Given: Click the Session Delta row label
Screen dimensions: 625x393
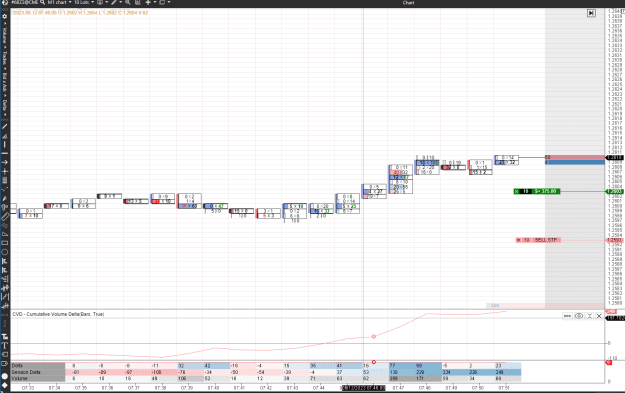Looking at the screenshot, I should point(38,372).
